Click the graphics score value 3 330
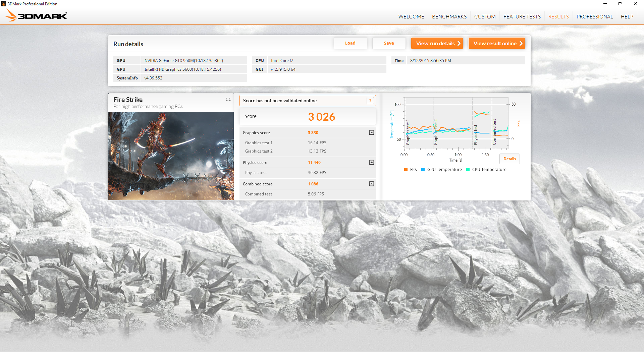The height and width of the screenshot is (352, 644). pos(313,133)
